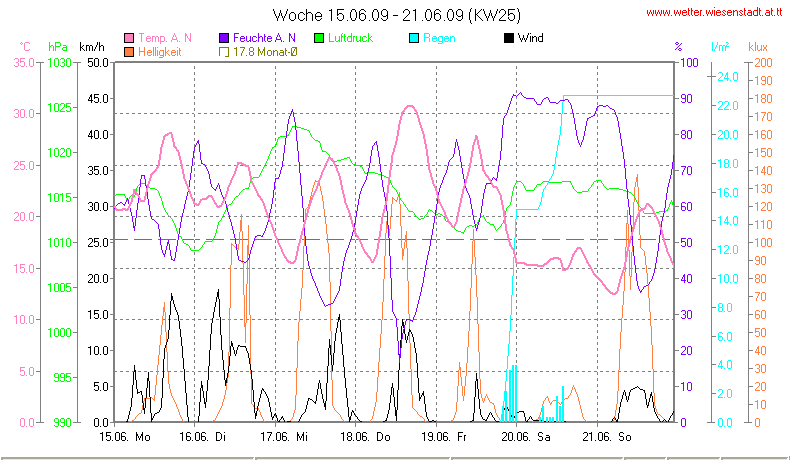
Task: Click the °C axis unit label
Action: point(25,47)
